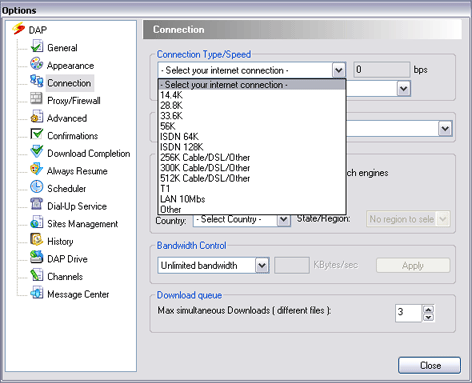This screenshot has height=383, width=472.
Task: Click the DAP lightning logo icon
Action: tap(18, 29)
